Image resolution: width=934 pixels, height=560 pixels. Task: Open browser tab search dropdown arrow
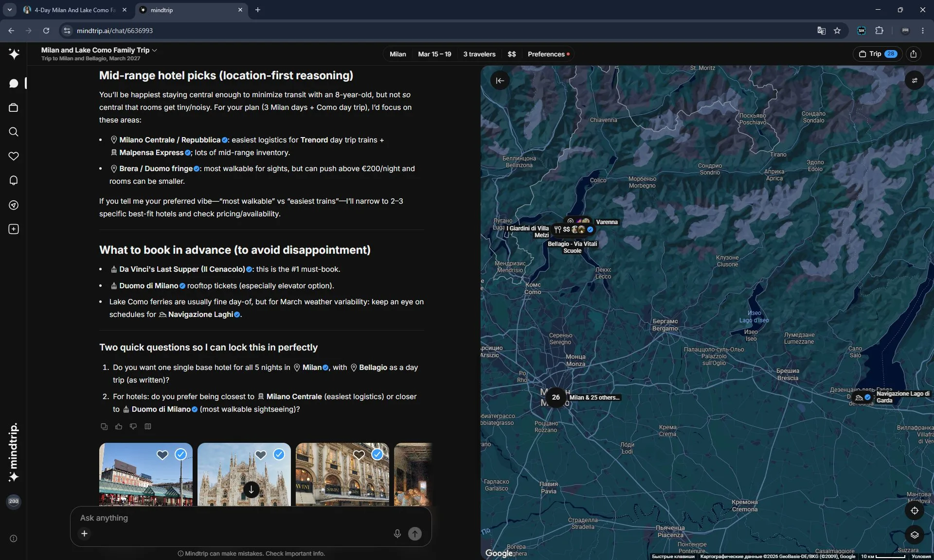tap(9, 10)
